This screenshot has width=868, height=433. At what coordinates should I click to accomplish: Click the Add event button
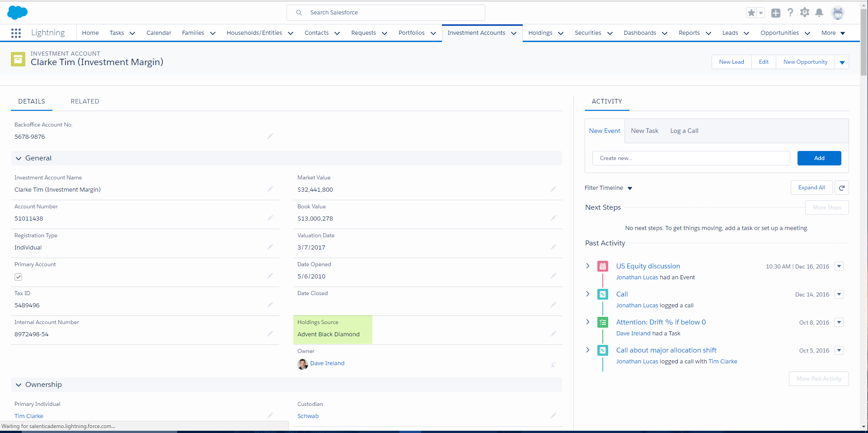pos(819,158)
